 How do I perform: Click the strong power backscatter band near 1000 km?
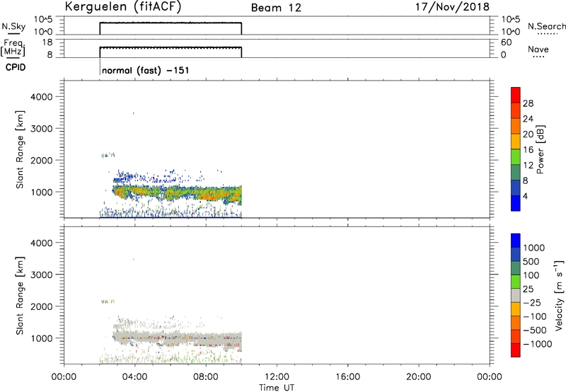click(x=177, y=193)
